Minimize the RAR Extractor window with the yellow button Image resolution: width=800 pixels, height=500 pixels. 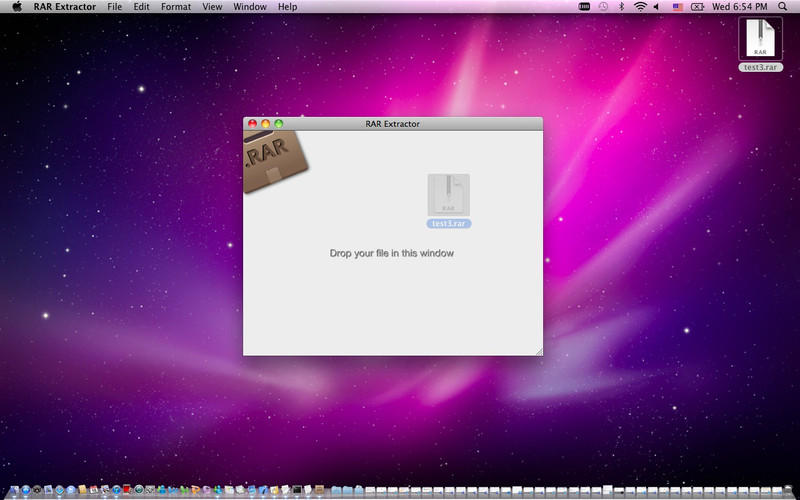click(265, 123)
